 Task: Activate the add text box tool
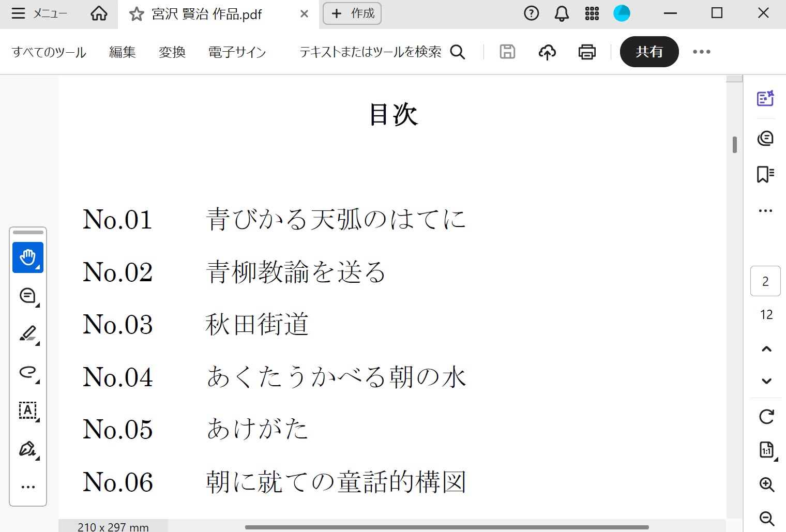tap(27, 410)
